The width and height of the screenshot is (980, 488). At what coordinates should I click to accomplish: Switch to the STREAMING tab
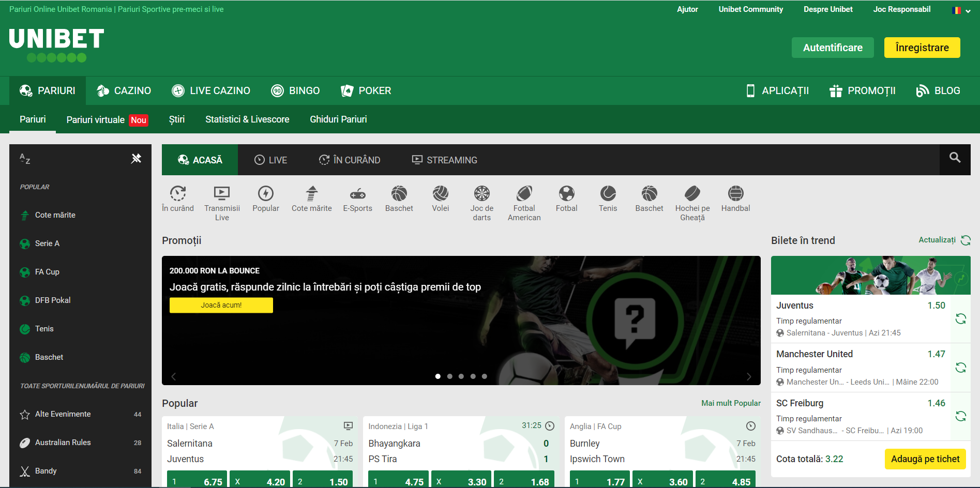(x=444, y=160)
